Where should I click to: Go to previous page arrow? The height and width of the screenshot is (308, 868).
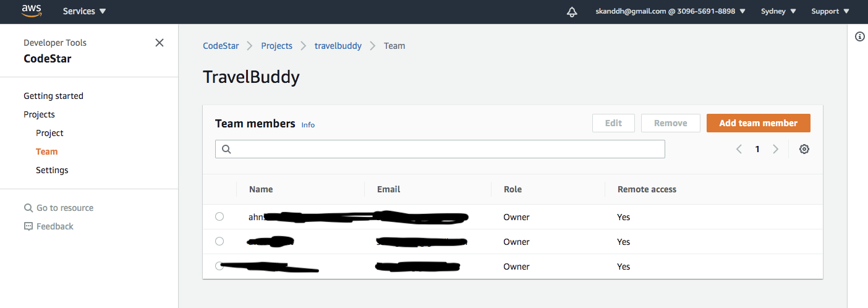(x=739, y=149)
